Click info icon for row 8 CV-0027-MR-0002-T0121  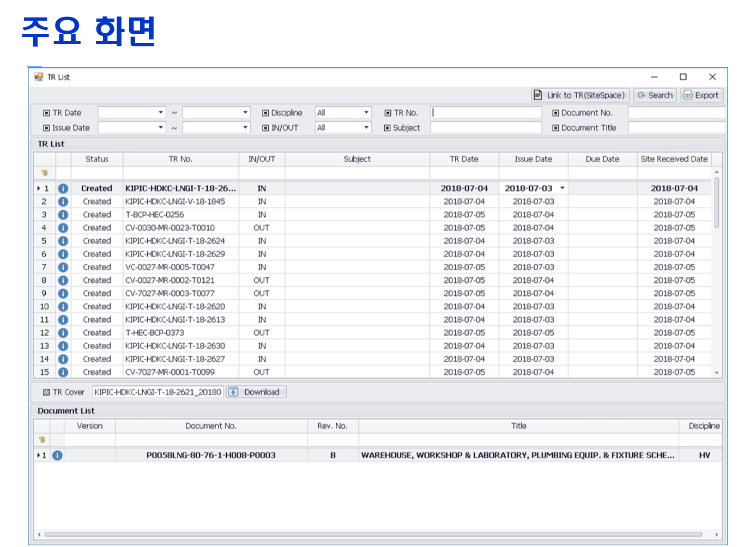(63, 281)
